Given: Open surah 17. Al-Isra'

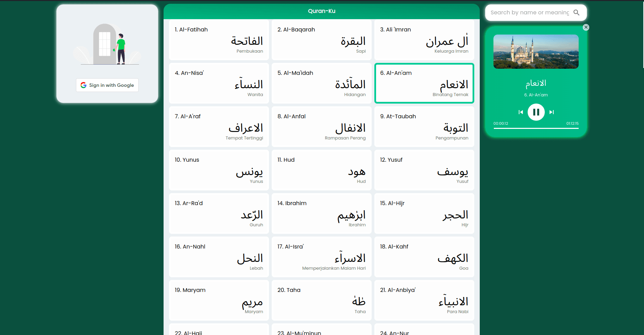Looking at the screenshot, I should (322, 257).
